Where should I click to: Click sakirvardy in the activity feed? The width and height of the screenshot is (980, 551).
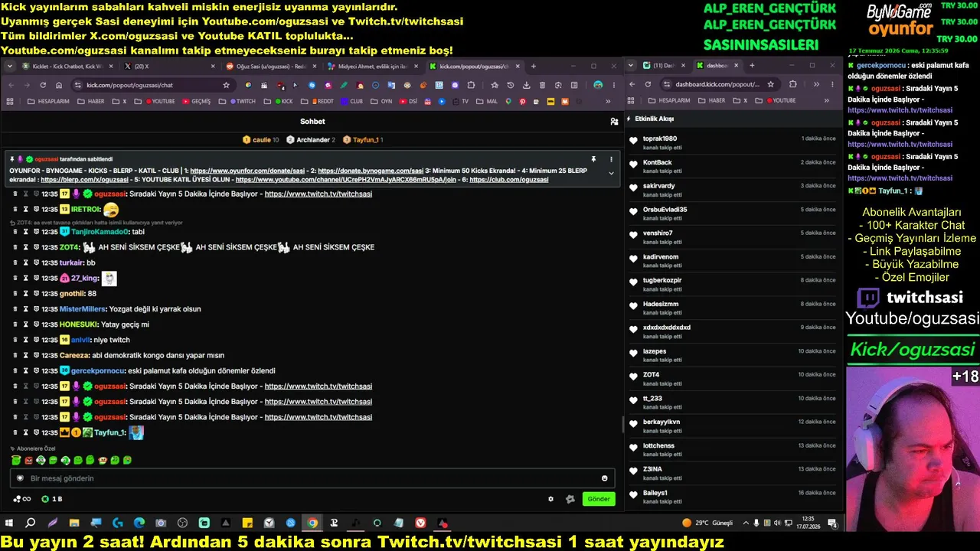pyautogui.click(x=659, y=186)
